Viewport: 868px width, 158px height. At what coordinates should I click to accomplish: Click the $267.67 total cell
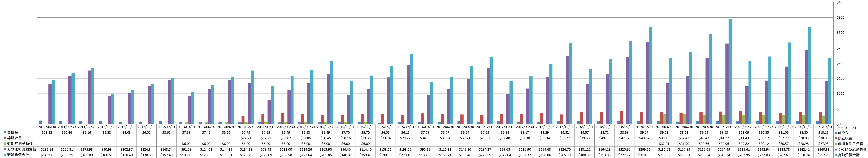[x=784, y=155]
